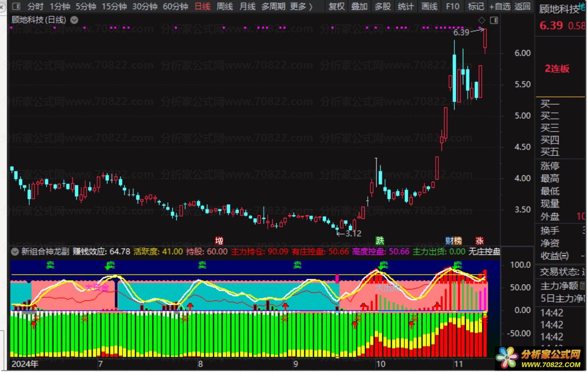Click the 6.39 current price in side panel
This screenshot has height=372, width=588.
(551, 25)
